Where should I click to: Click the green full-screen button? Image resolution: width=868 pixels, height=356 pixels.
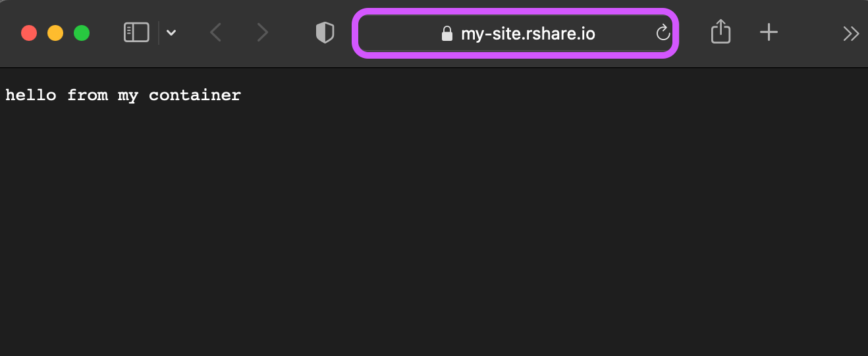[82, 33]
